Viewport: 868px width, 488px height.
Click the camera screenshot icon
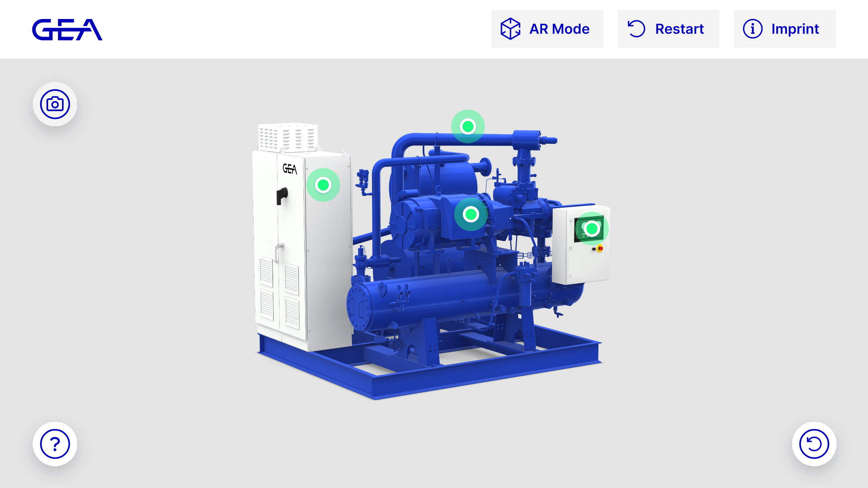click(x=55, y=104)
